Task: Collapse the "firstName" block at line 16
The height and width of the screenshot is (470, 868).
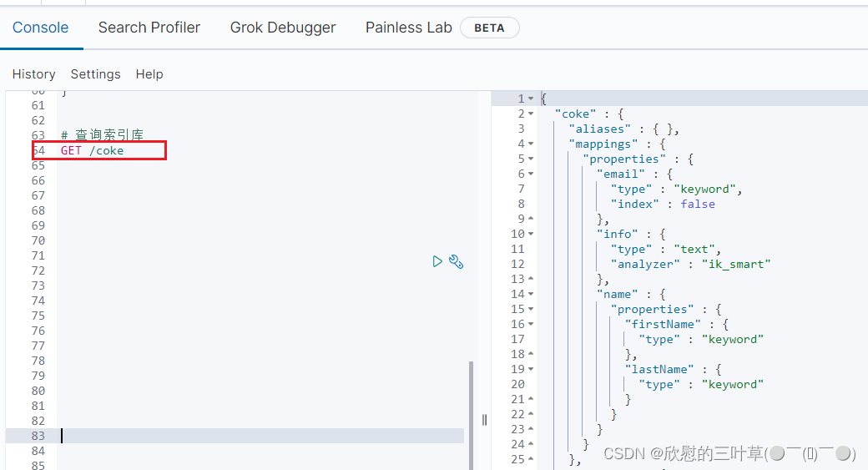Action: [531, 324]
